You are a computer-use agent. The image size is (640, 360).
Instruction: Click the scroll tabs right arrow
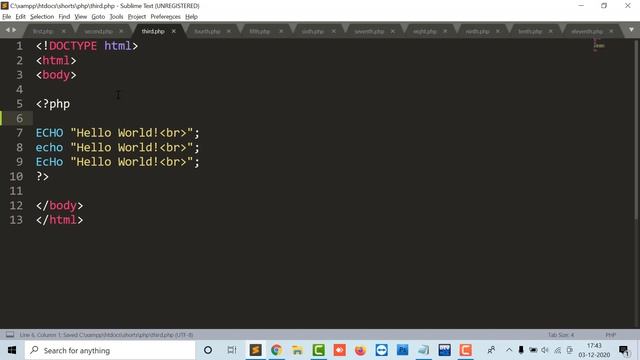point(14,30)
